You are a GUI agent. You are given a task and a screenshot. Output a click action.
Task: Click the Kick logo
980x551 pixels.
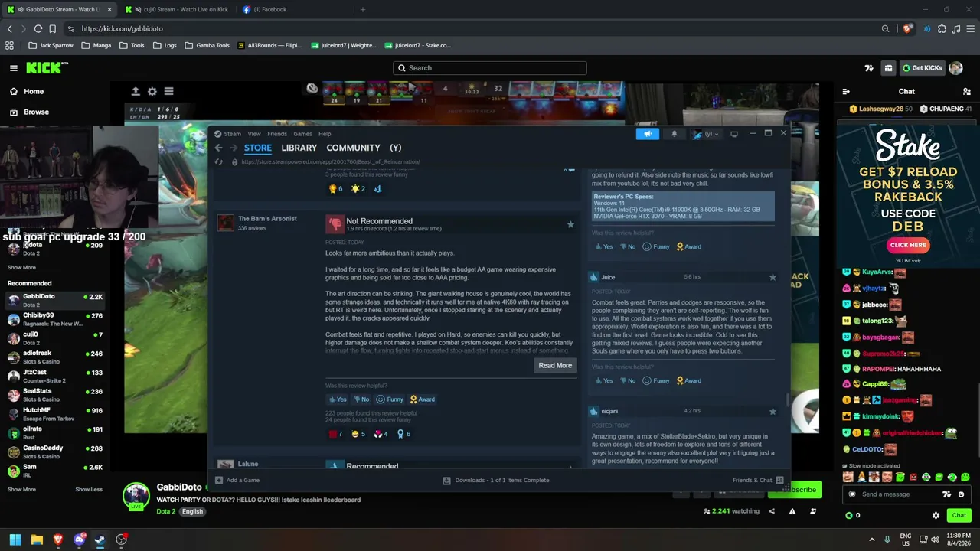click(x=47, y=68)
